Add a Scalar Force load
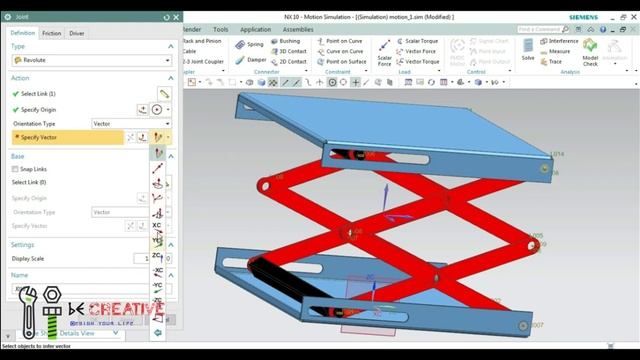Image resolution: width=640 pixels, height=360 pixels. click(x=384, y=53)
